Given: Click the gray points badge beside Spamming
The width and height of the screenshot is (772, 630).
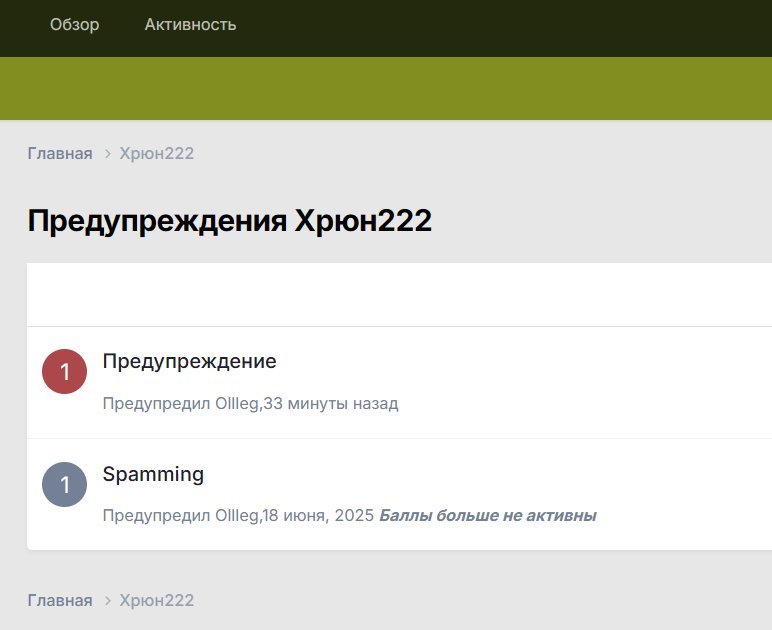Looking at the screenshot, I should (x=65, y=484).
